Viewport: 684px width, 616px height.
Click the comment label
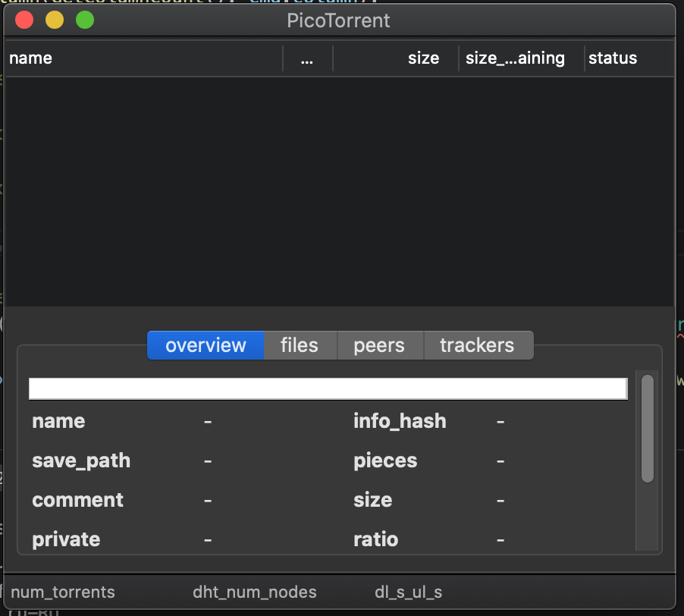(x=77, y=500)
